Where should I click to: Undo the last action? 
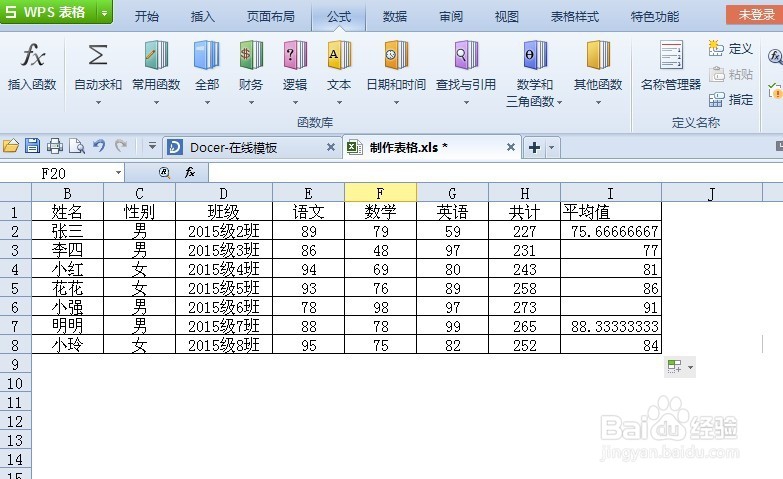(x=99, y=146)
